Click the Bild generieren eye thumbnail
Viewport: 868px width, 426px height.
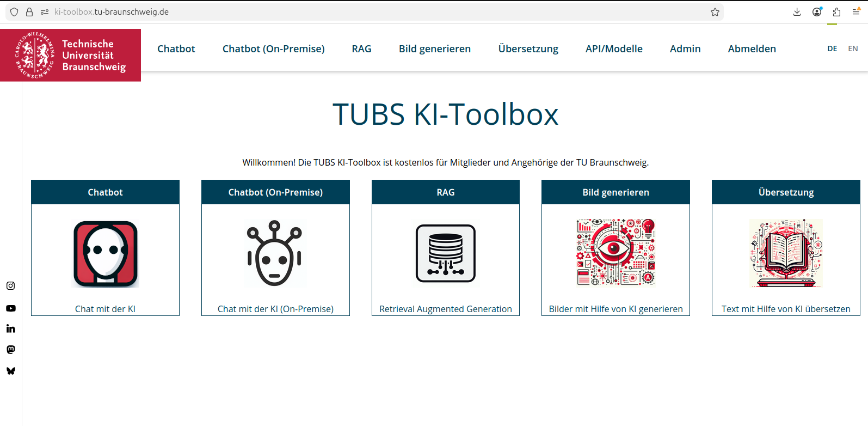[x=615, y=253]
